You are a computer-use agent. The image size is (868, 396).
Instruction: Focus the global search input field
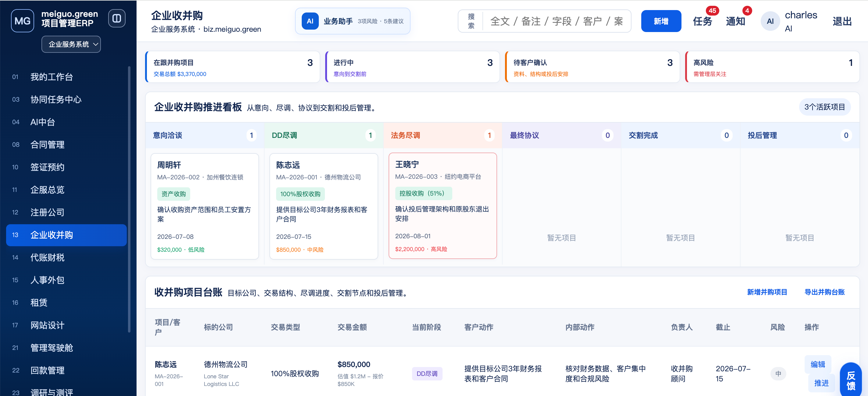click(x=556, y=21)
